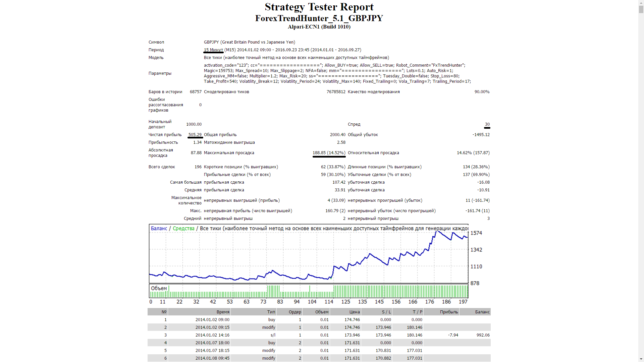Image resolution: width=644 pixels, height=362 pixels.
Task: Select the ForexTrendHunter_5.1_GBPJPY heading
Action: 319,18
